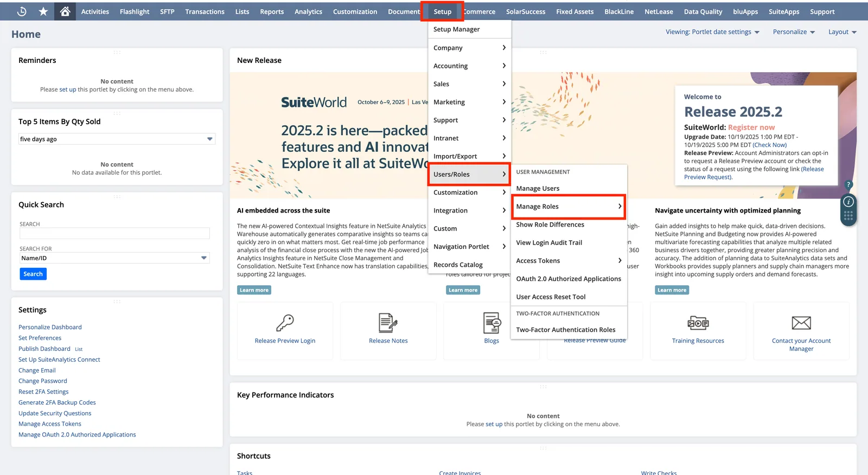The height and width of the screenshot is (475, 868).
Task: Open the Recent Records history icon
Action: point(22,11)
